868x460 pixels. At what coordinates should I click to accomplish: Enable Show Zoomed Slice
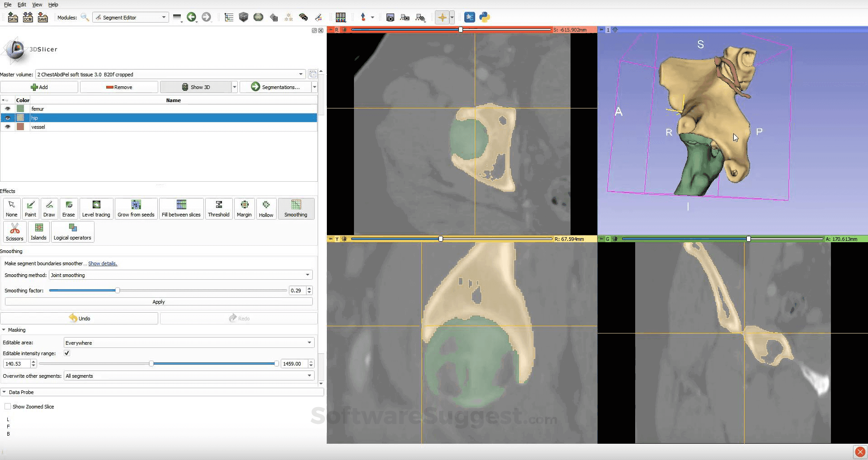(x=7, y=406)
